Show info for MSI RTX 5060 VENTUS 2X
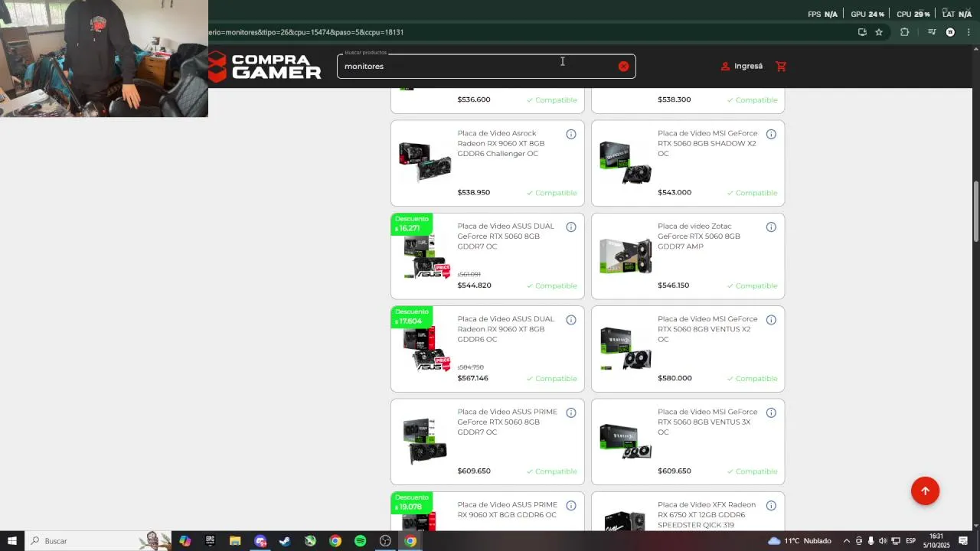980x551 pixels. click(x=771, y=320)
